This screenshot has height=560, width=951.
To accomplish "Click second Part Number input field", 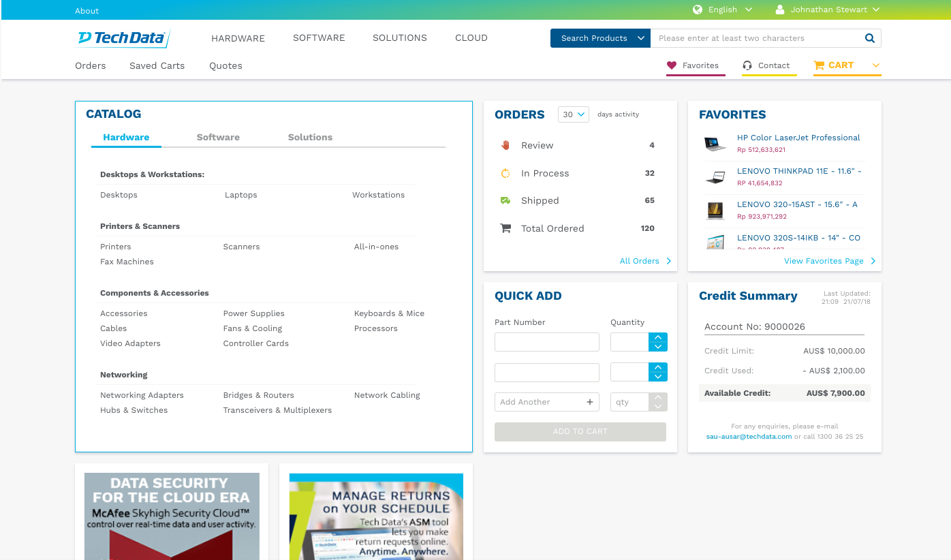I will pos(547,373).
